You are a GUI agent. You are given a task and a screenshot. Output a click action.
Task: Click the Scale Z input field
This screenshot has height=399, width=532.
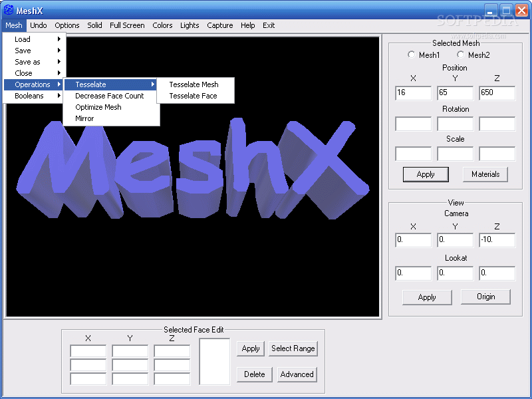point(497,154)
